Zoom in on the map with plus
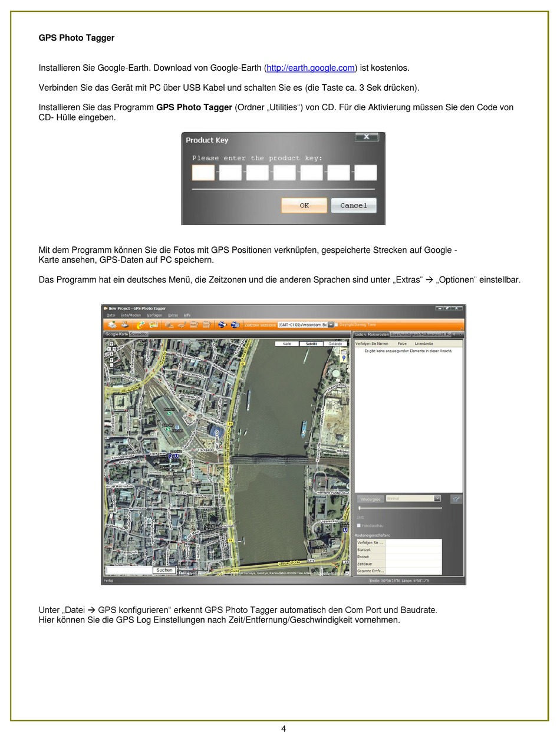 point(111,361)
